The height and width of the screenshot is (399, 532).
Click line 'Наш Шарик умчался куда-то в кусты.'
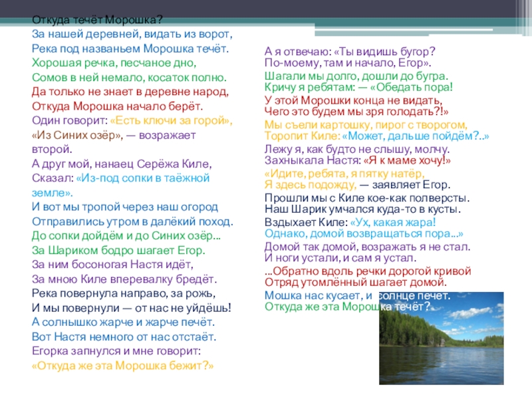[362, 209]
